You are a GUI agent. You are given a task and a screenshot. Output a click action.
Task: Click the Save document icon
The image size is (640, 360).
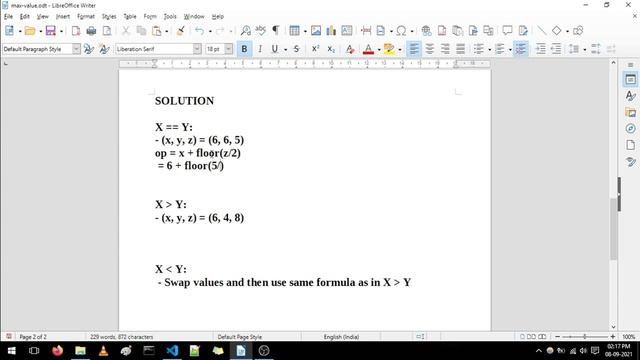(x=51, y=31)
